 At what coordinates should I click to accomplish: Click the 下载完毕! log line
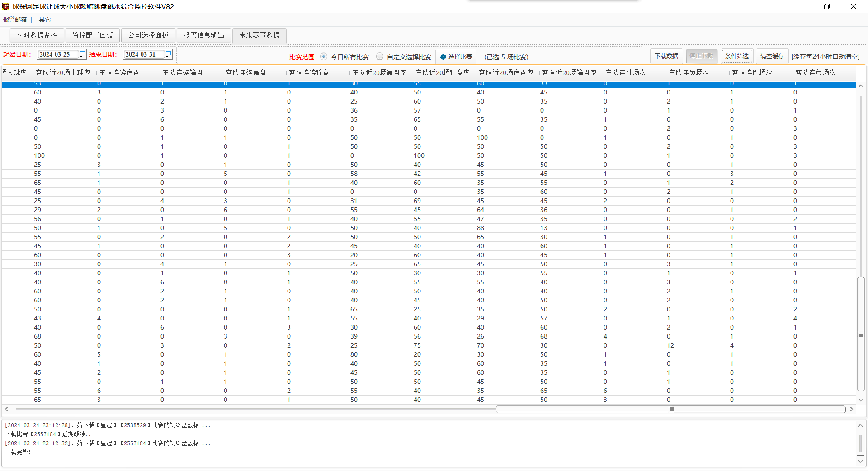click(x=18, y=452)
